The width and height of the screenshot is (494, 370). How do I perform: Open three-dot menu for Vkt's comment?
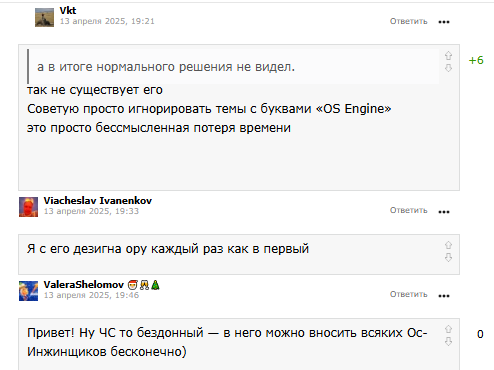[444, 22]
